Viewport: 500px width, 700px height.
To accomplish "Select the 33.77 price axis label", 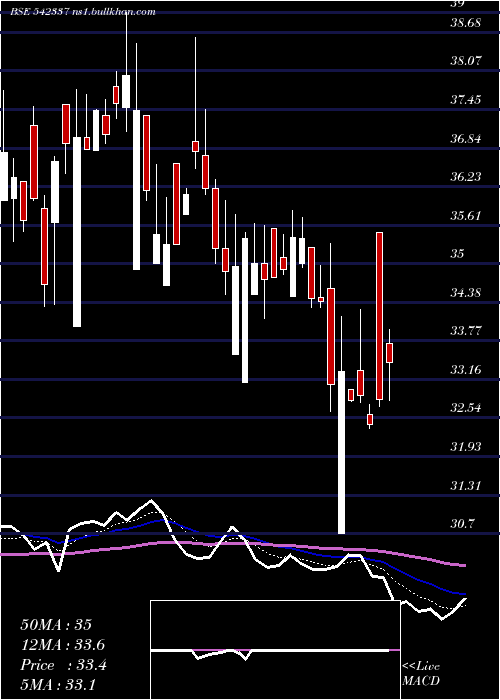I will pos(466,331).
